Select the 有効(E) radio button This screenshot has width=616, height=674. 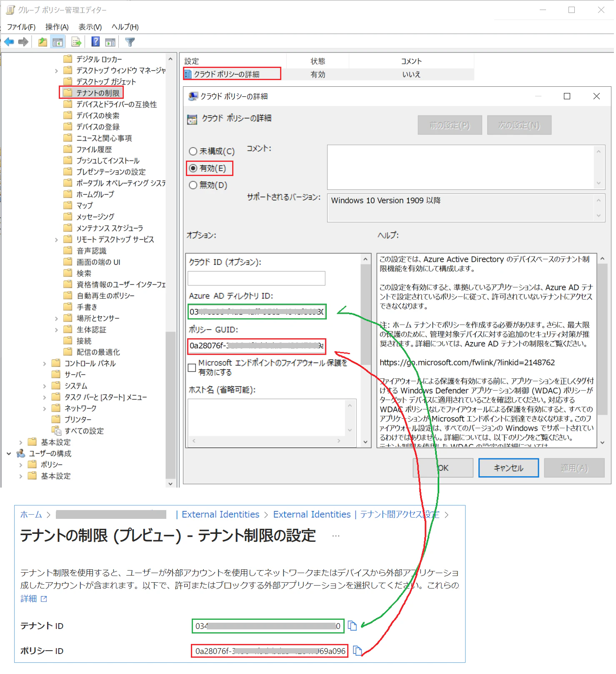coord(193,168)
